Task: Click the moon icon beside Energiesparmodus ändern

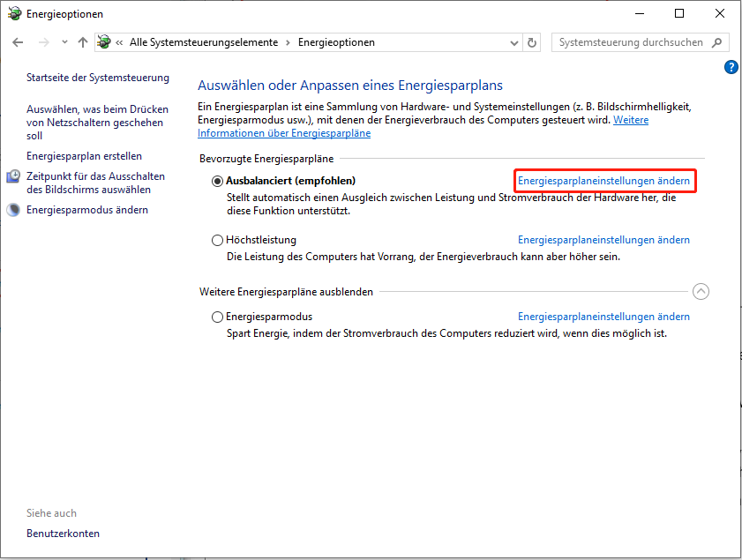Action: [14, 210]
